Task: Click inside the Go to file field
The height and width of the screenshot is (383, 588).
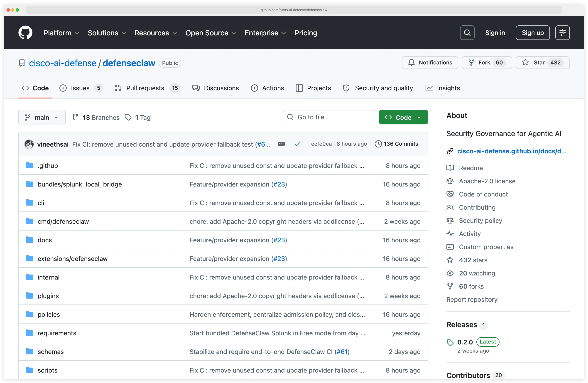Action: click(x=328, y=117)
